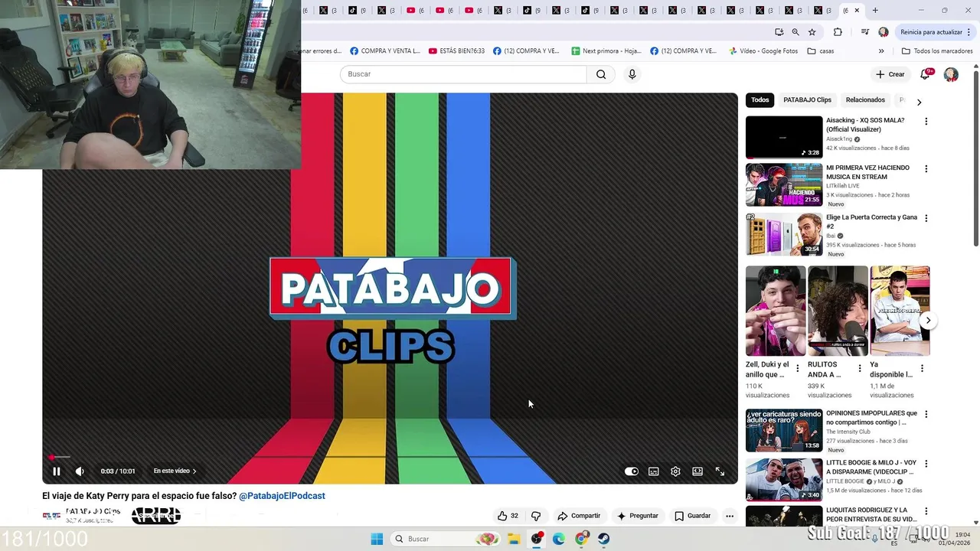This screenshot has width=980, height=551.
Task: Open more actions below the video
Action: pyautogui.click(x=730, y=516)
